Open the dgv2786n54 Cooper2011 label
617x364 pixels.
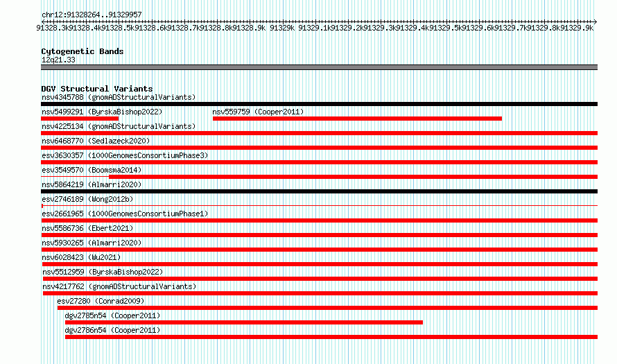pos(112,330)
